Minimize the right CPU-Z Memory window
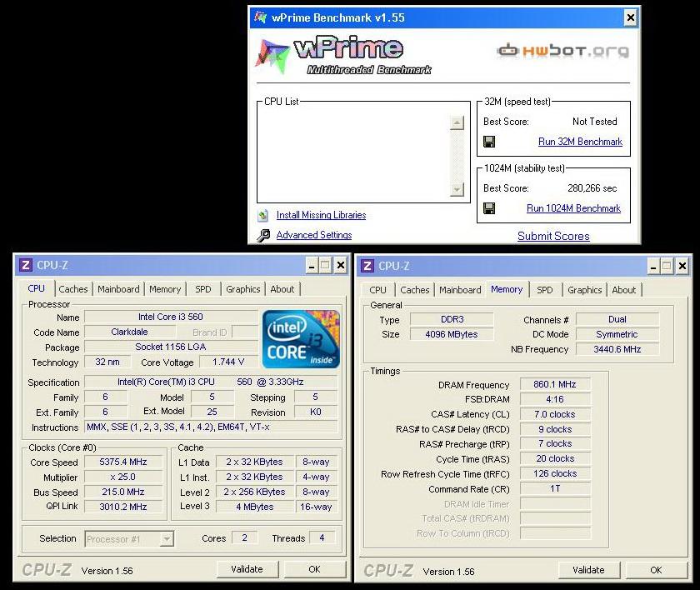 point(653,267)
